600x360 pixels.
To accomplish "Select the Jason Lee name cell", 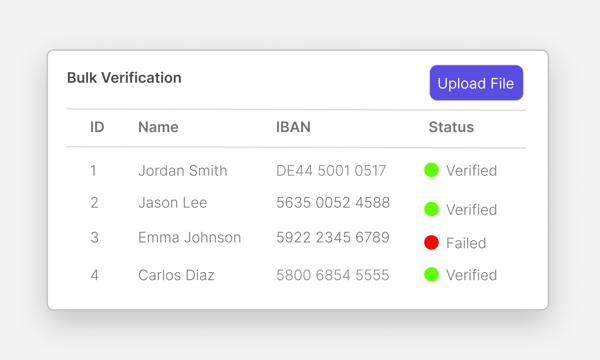I will 173,202.
